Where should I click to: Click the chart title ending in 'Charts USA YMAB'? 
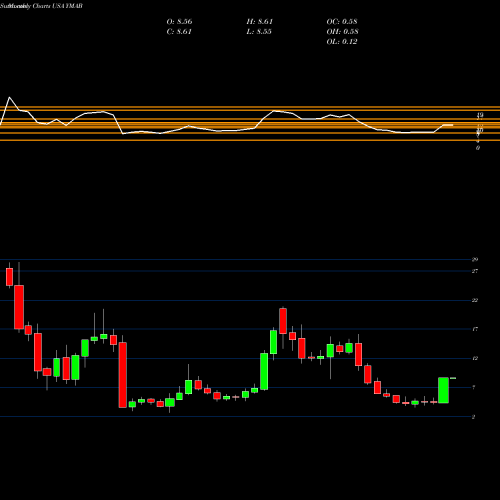pos(41,6)
